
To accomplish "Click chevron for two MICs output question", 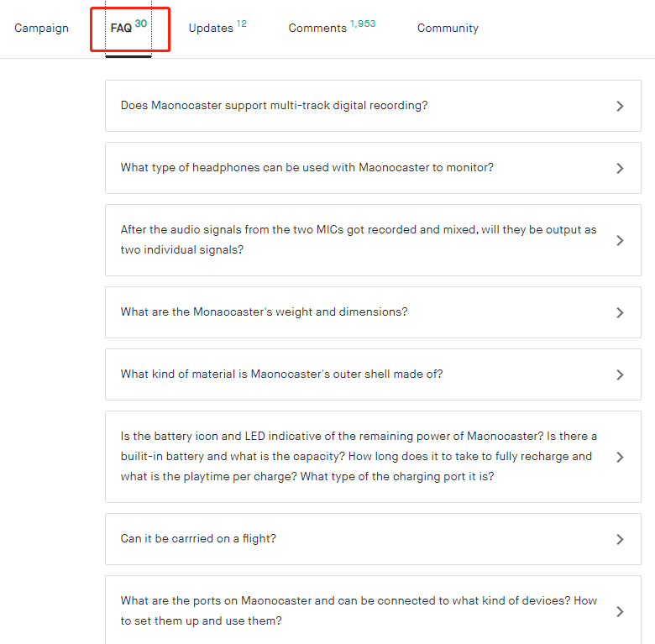I will (620, 241).
